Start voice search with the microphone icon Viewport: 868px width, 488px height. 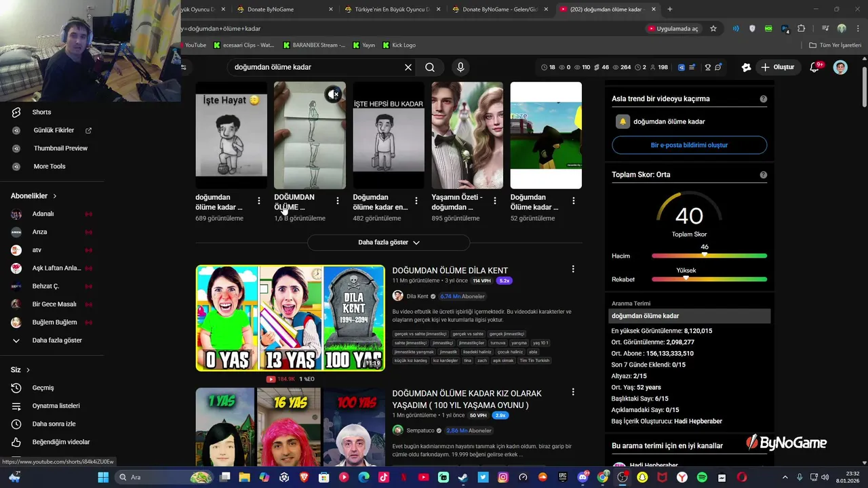coord(460,67)
